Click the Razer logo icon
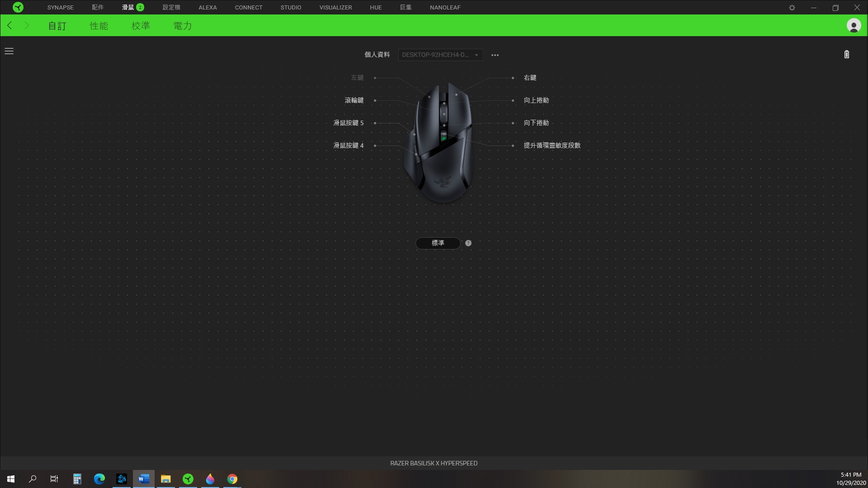Viewport: 868px width, 488px height. [x=18, y=7]
